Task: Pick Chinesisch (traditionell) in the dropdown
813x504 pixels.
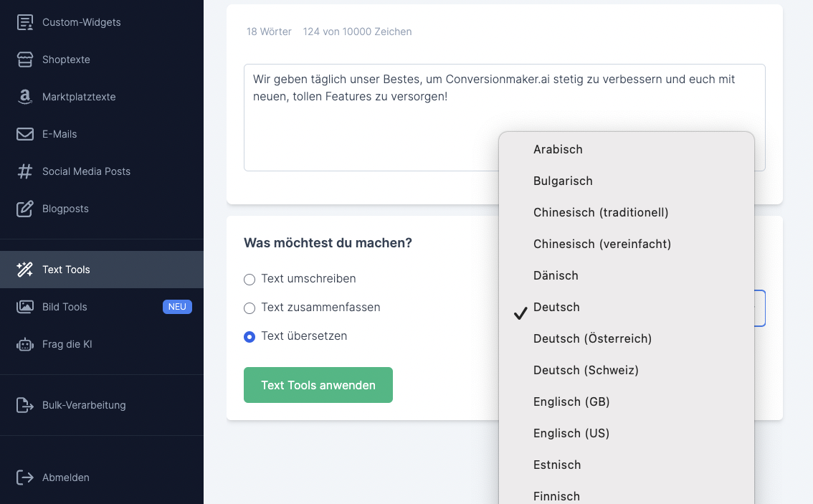Action: (x=627, y=213)
